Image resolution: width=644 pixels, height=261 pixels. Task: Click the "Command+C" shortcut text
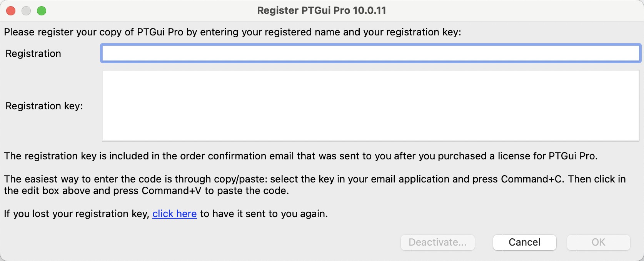[x=531, y=179]
